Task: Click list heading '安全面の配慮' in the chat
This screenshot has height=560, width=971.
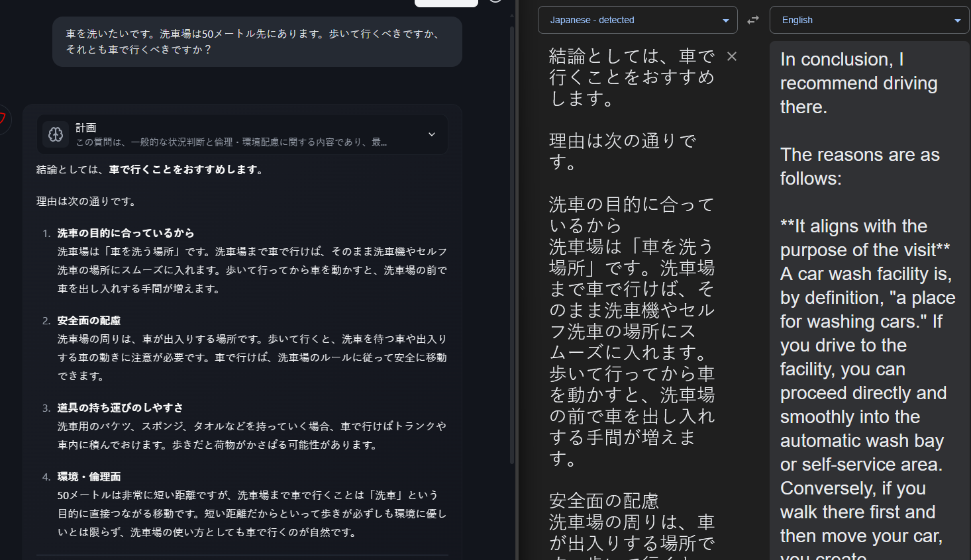Action: (89, 321)
